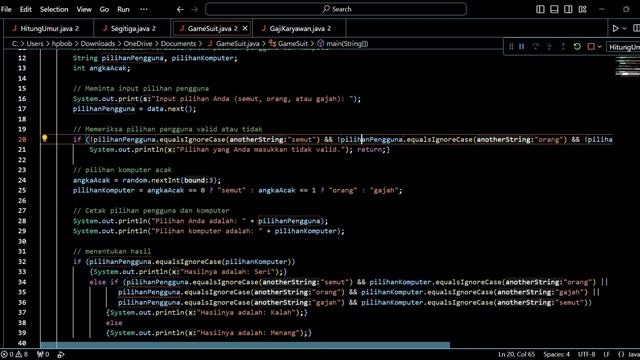Go to line via Ln 20, Col 65

(x=516, y=354)
